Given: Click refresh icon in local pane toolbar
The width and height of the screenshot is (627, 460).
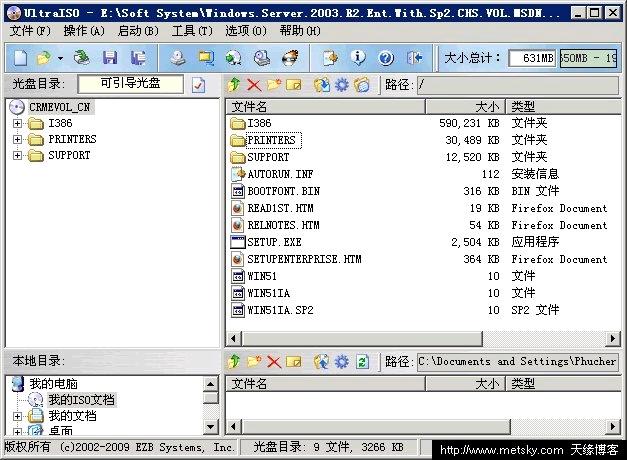Looking at the screenshot, I should pyautogui.click(x=363, y=362).
